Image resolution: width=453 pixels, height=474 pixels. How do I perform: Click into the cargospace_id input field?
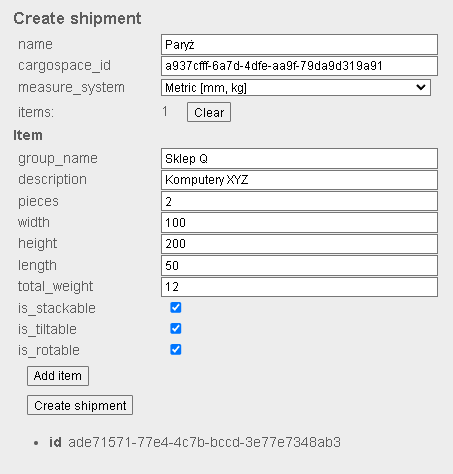(x=299, y=66)
